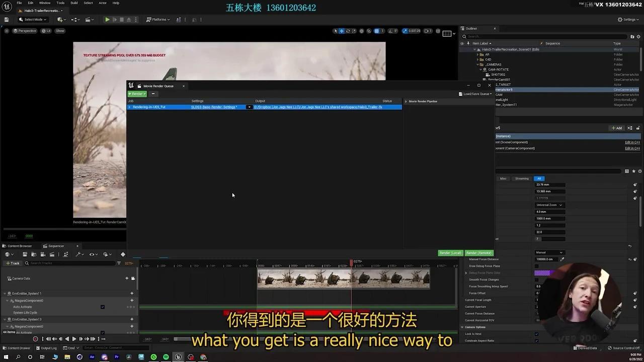Click the eye view-options icon in Sequencer
This screenshot has height=362, width=644.
tap(92, 254)
